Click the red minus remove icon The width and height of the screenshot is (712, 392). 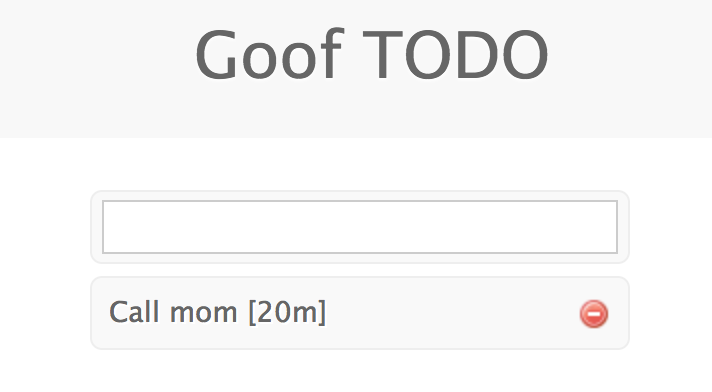593,313
